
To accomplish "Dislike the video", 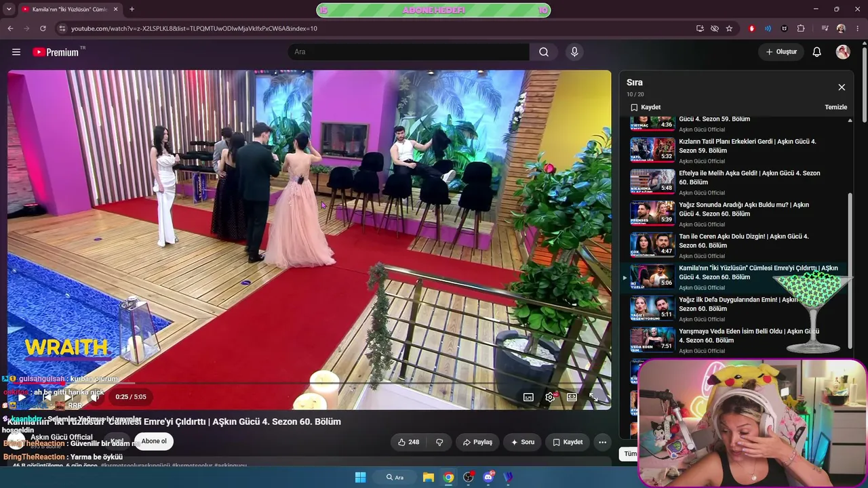I will point(439,442).
